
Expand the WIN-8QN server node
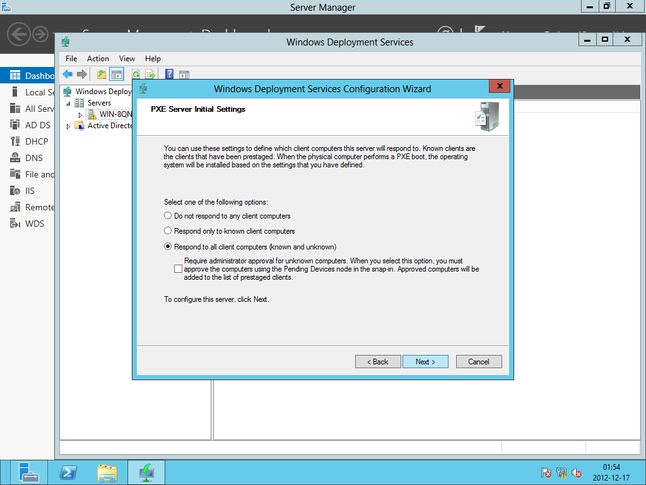(80, 115)
